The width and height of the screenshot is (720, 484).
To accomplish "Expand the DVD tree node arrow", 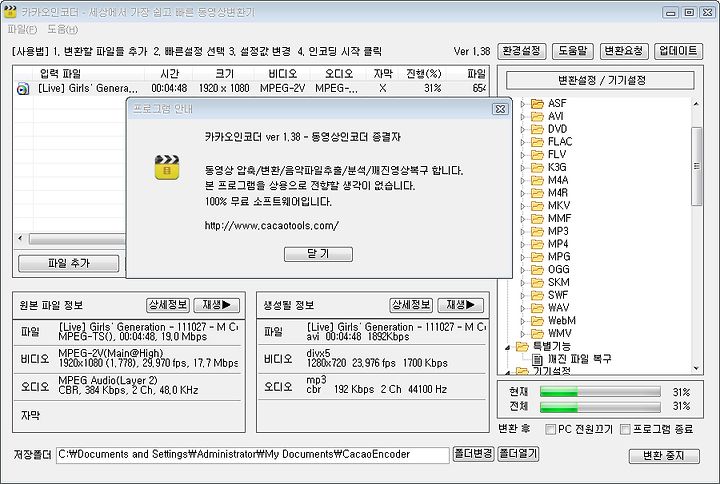I will pos(523,129).
